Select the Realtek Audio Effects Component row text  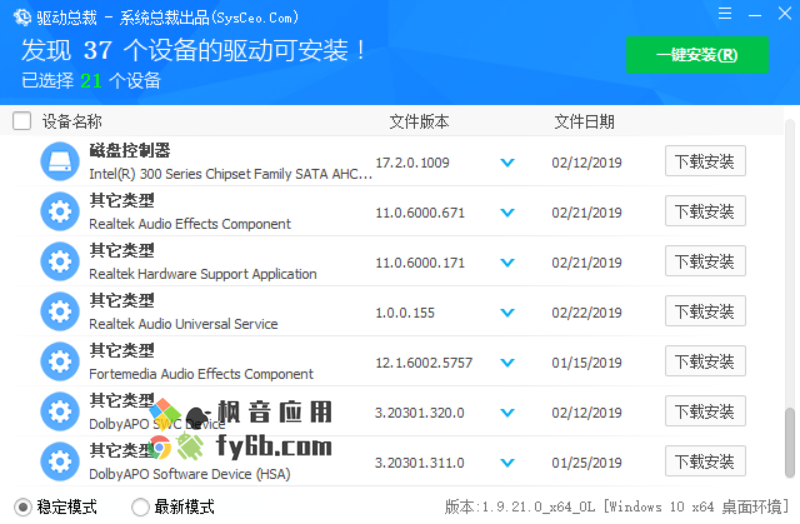pos(190,224)
